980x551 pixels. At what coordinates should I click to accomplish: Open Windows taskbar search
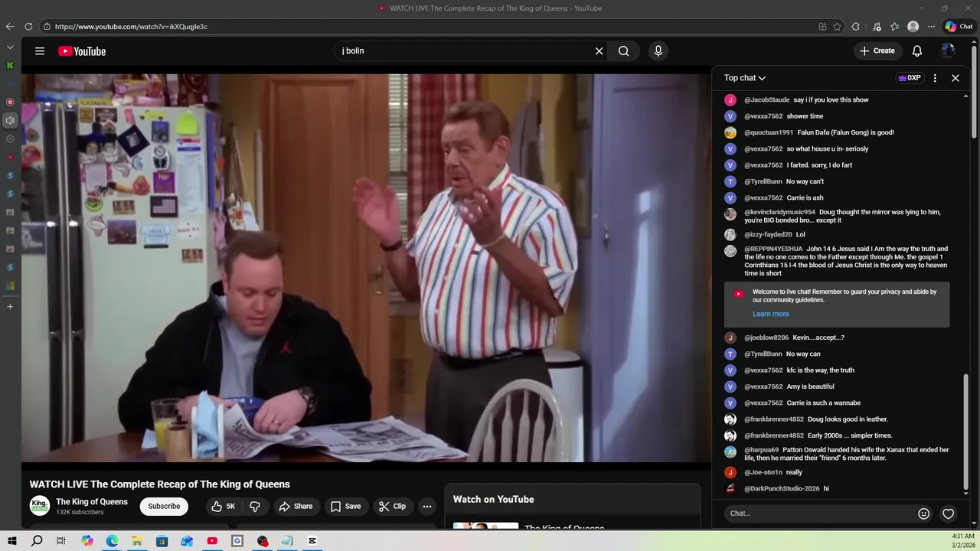point(37,541)
